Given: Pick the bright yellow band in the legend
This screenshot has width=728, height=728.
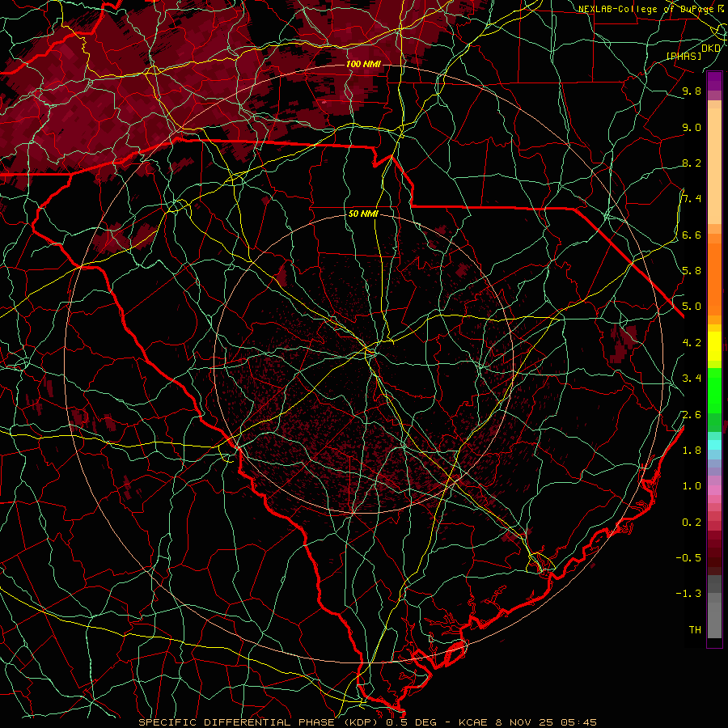Looking at the screenshot, I should [x=714, y=346].
